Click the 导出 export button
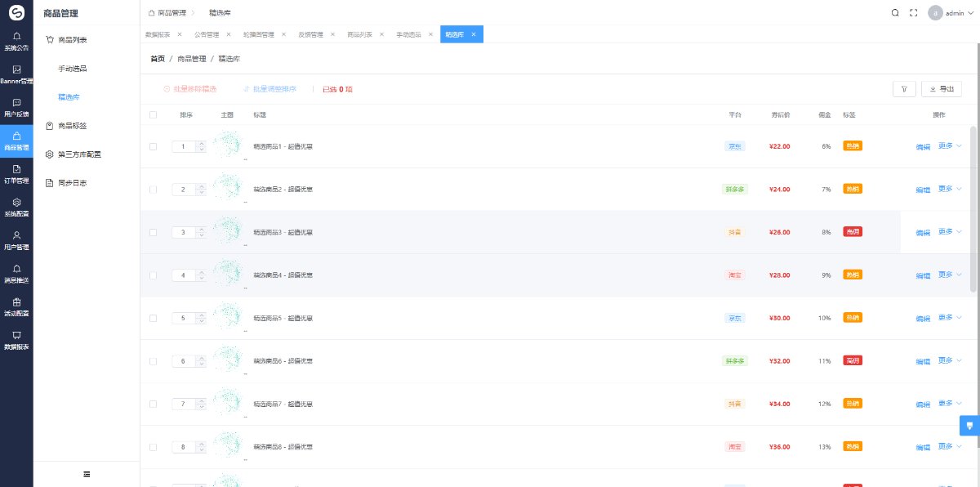The image size is (980, 487). pyautogui.click(x=942, y=89)
